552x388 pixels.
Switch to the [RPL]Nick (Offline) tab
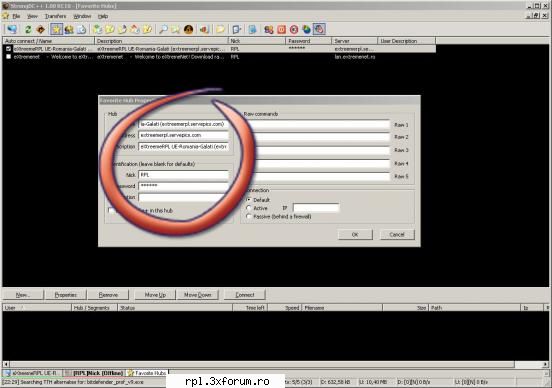pyautogui.click(x=95, y=373)
